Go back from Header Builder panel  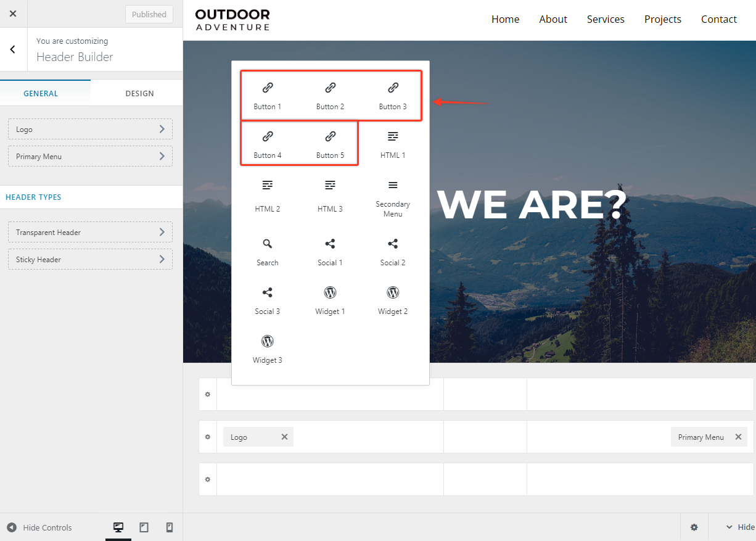click(x=13, y=49)
